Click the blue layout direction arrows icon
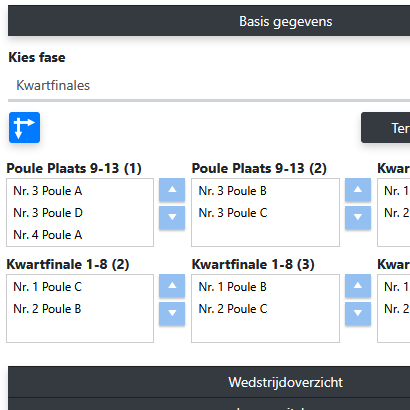Viewport: 410px width, 410px height. click(x=24, y=128)
